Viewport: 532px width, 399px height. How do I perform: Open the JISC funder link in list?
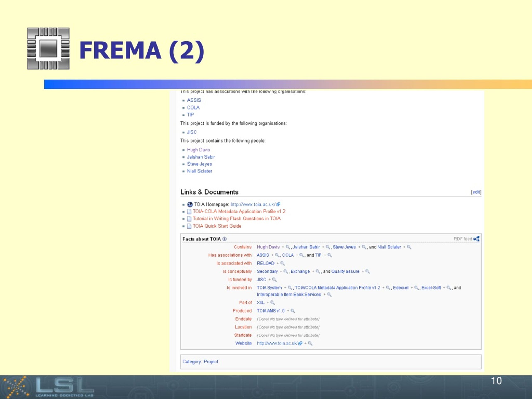click(x=192, y=132)
